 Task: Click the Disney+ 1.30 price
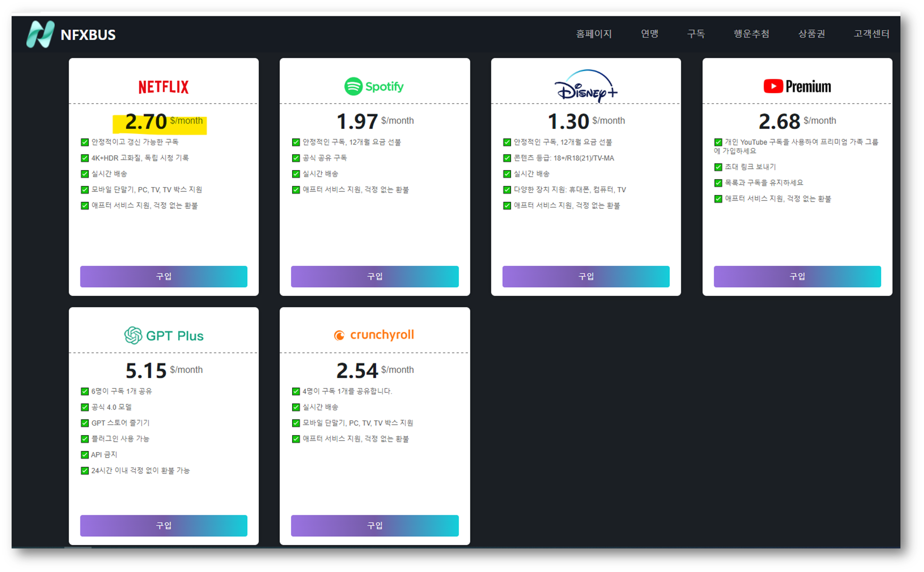(x=568, y=121)
